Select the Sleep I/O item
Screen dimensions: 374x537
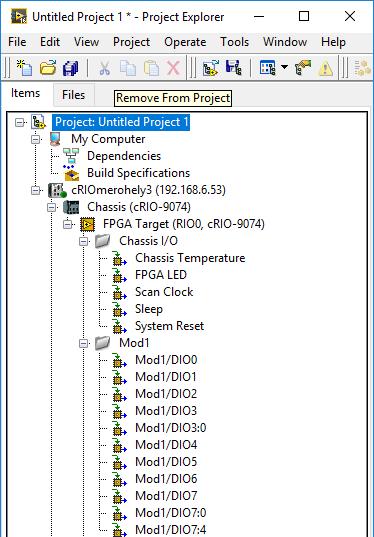pos(149,309)
